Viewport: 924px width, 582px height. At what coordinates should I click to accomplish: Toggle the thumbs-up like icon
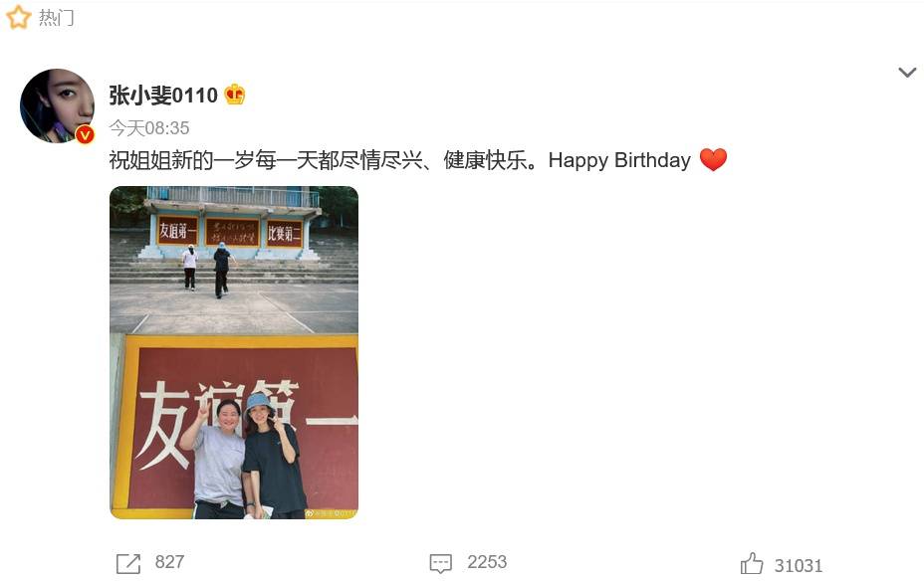point(752,564)
